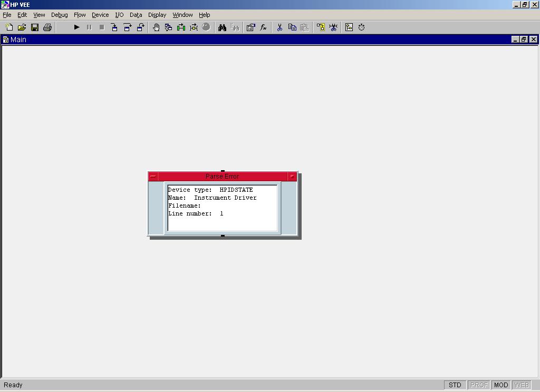Click the function (fx) toolbar icon
This screenshot has height=392, width=540.
(263, 27)
